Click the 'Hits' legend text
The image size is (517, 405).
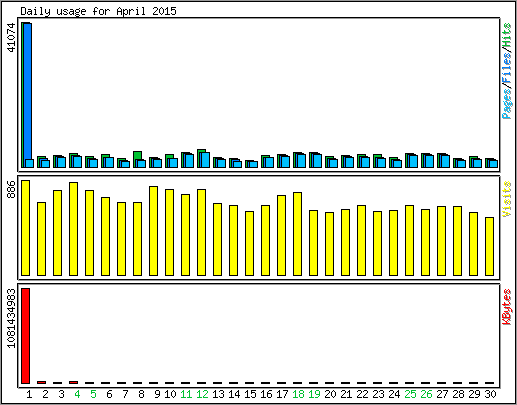tap(507, 35)
